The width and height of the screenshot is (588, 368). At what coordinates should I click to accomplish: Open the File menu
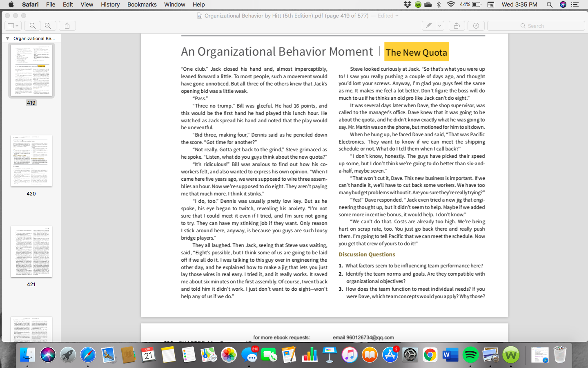[51, 4]
